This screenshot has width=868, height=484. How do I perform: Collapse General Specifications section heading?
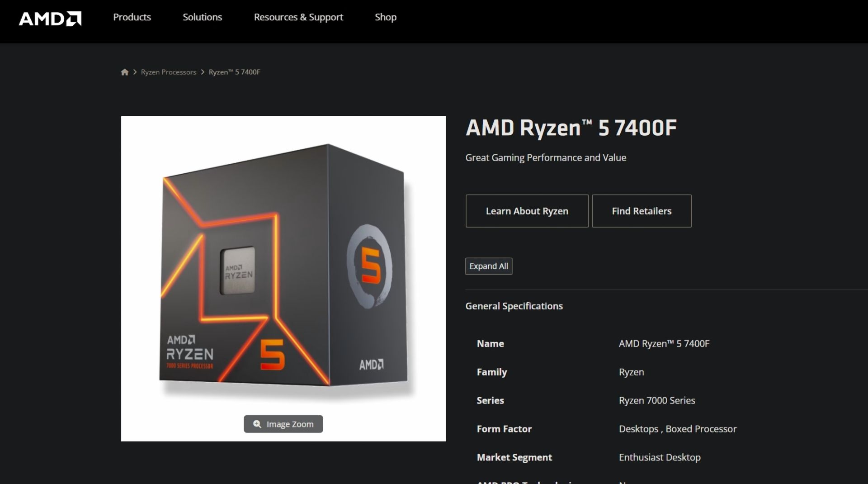[x=514, y=306]
